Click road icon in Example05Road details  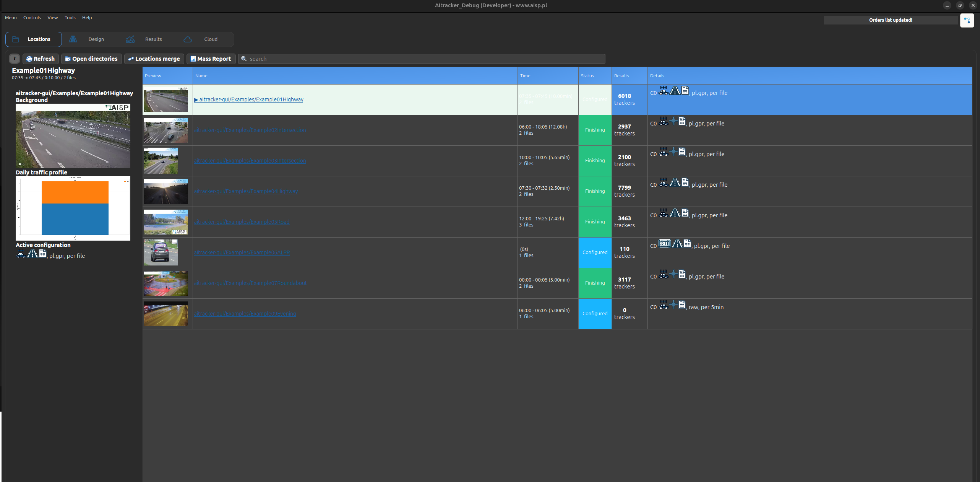pos(675,213)
